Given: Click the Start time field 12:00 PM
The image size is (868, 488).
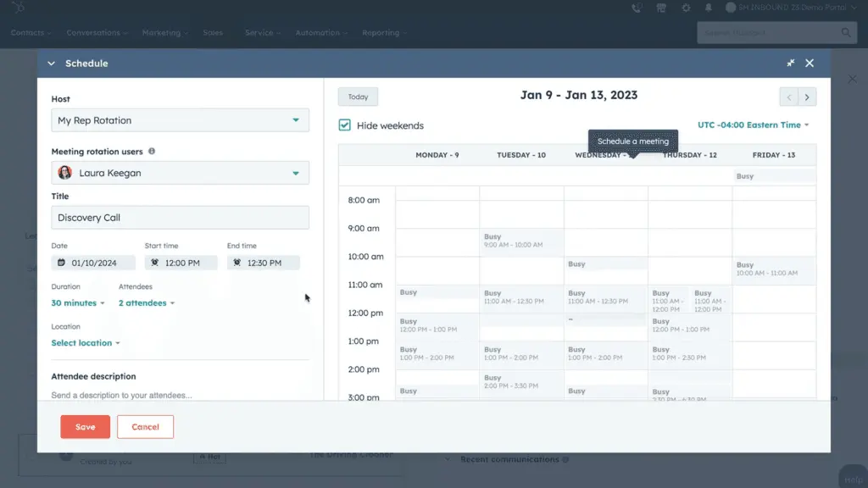Looking at the screenshot, I should pos(181,263).
